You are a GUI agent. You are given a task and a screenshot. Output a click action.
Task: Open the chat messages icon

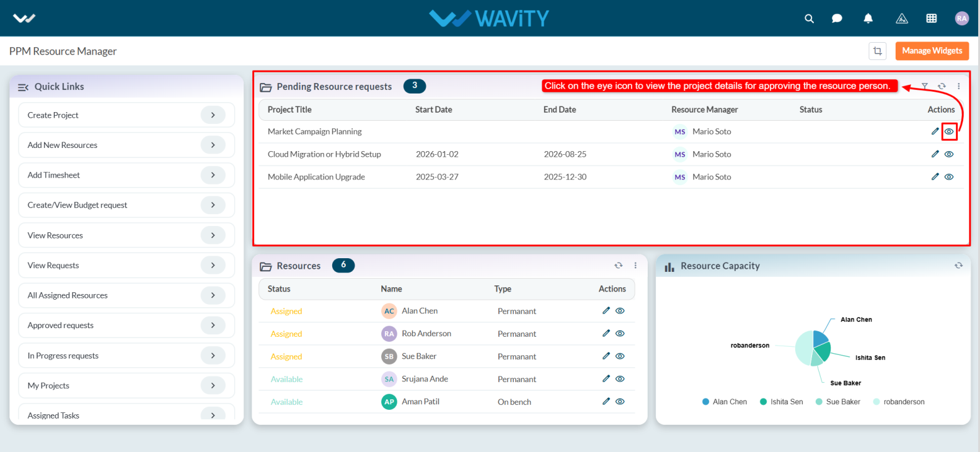(x=837, y=19)
